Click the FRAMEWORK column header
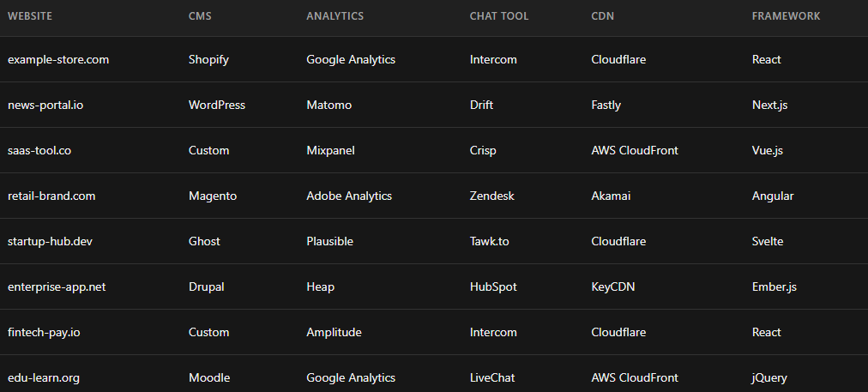Screen dimensions: 868x392 coord(786,16)
